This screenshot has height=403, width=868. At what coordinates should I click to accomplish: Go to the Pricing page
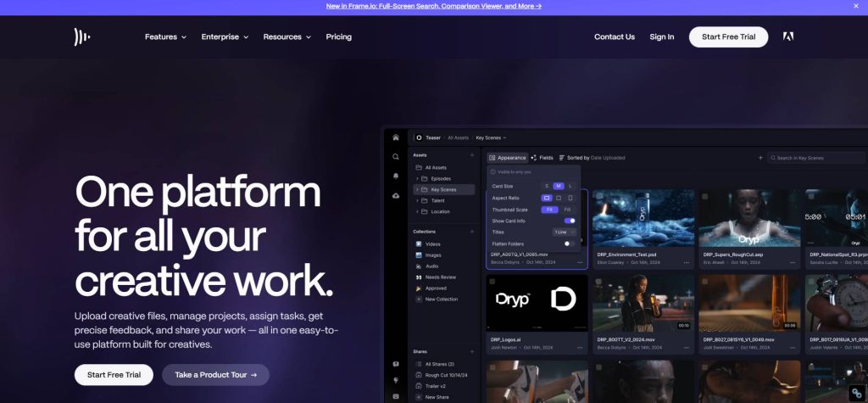339,36
